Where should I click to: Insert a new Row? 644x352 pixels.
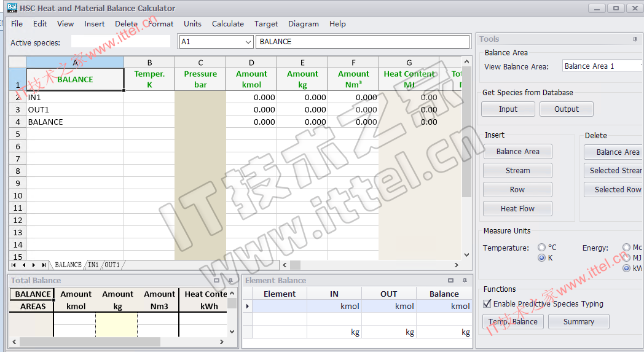point(517,190)
